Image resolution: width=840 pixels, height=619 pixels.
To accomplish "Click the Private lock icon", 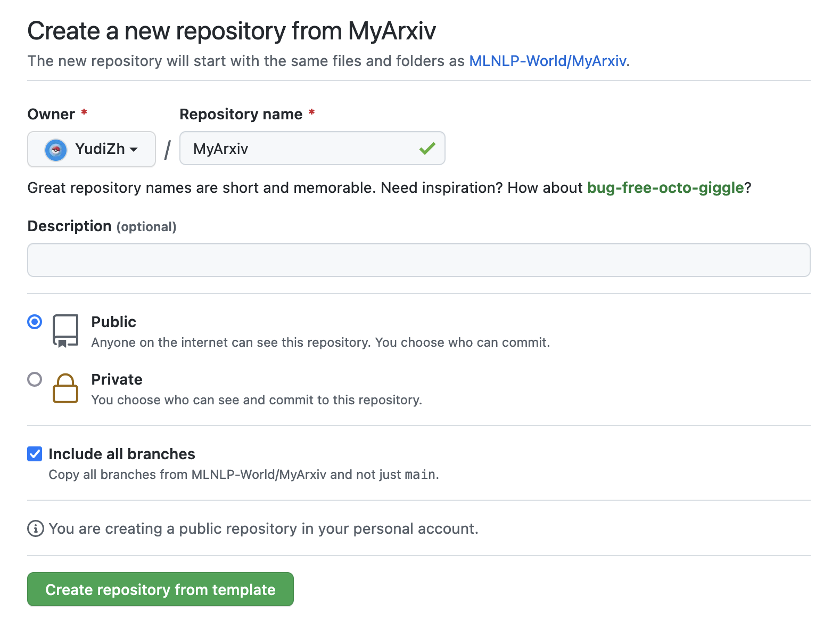I will click(65, 388).
